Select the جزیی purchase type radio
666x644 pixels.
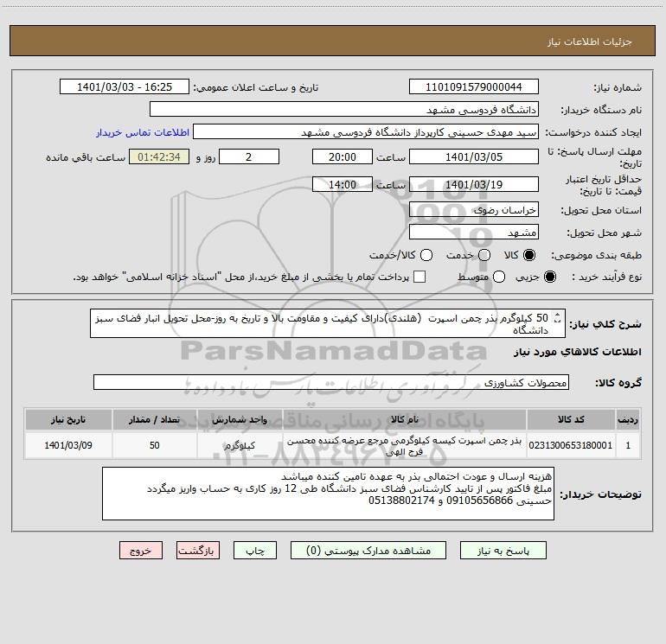[549, 277]
